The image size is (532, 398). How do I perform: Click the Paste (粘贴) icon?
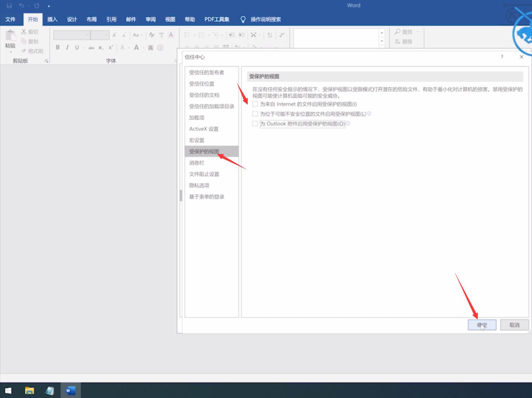(10, 36)
